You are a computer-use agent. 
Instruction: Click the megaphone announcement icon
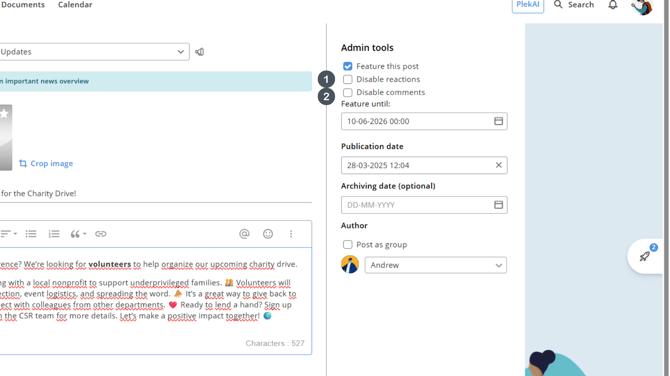coord(200,52)
